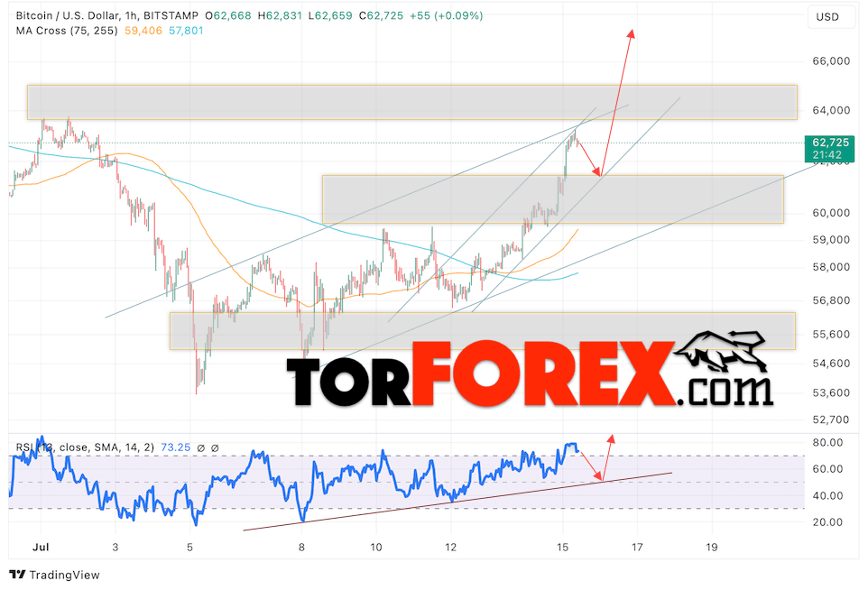
Task: Click the RSI 80.00 scale label
Action: point(827,442)
